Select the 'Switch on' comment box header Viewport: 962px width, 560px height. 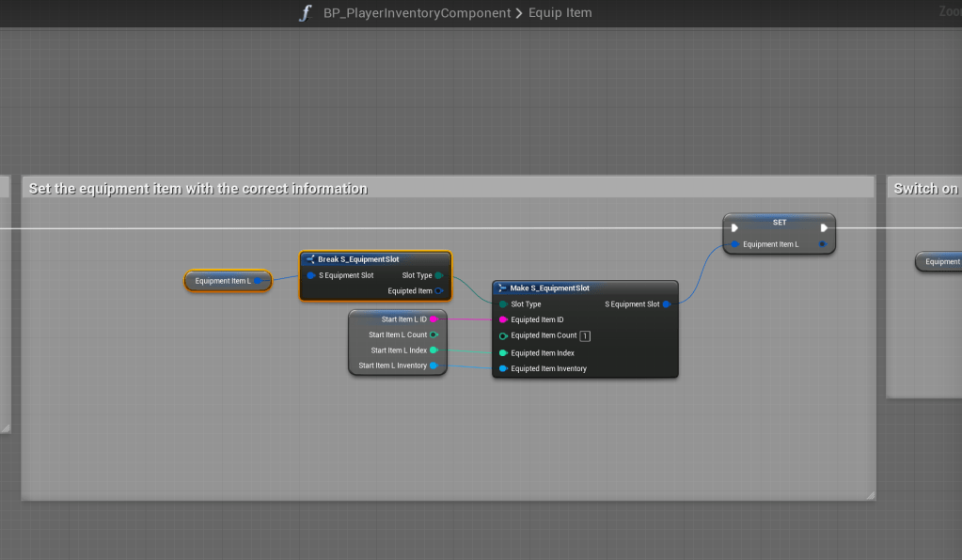(924, 189)
